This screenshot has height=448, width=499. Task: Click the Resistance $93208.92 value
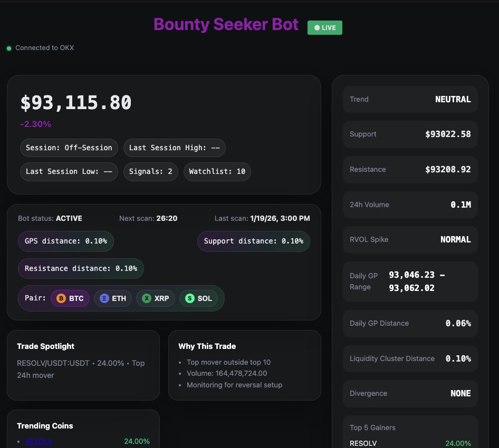pyautogui.click(x=448, y=170)
